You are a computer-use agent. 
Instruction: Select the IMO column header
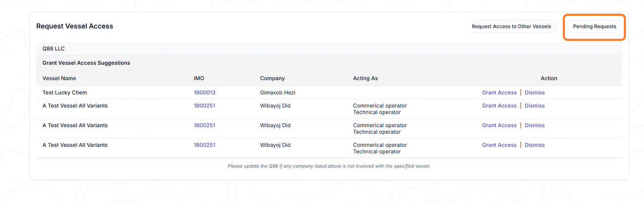click(199, 78)
